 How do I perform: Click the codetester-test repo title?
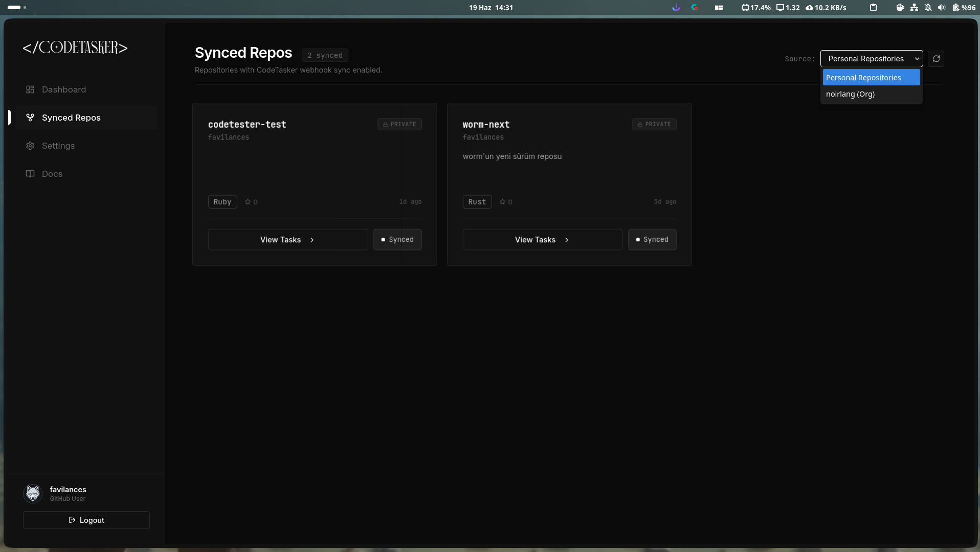247,125
